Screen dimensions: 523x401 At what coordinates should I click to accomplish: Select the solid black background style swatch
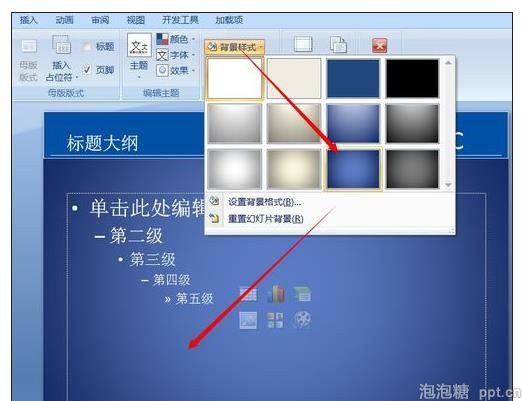(412, 78)
